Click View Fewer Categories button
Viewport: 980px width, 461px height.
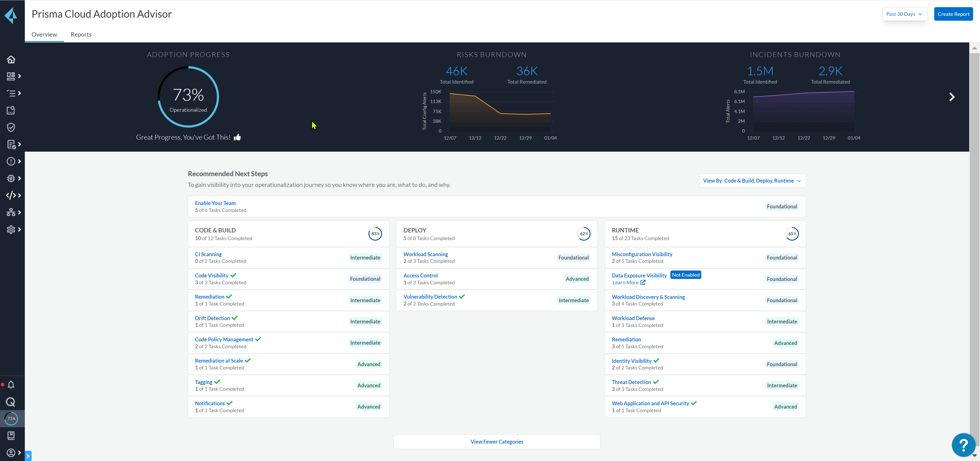pos(497,442)
